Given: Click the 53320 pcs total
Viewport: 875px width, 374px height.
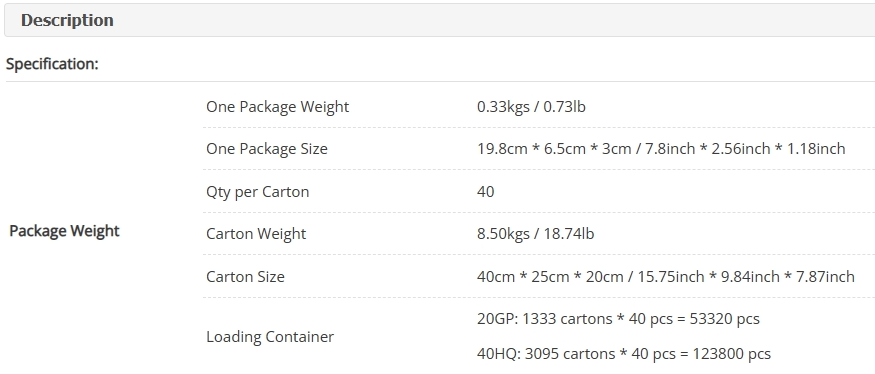Looking at the screenshot, I should coord(725,319).
